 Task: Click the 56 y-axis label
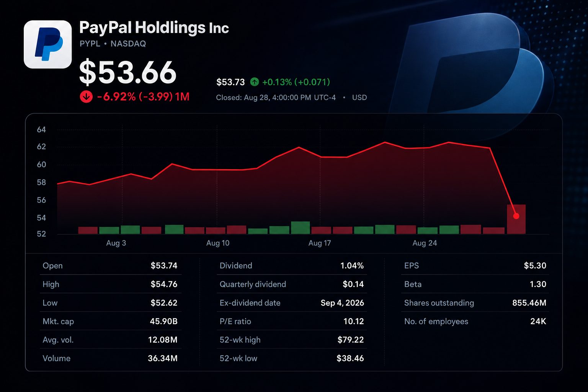(41, 200)
